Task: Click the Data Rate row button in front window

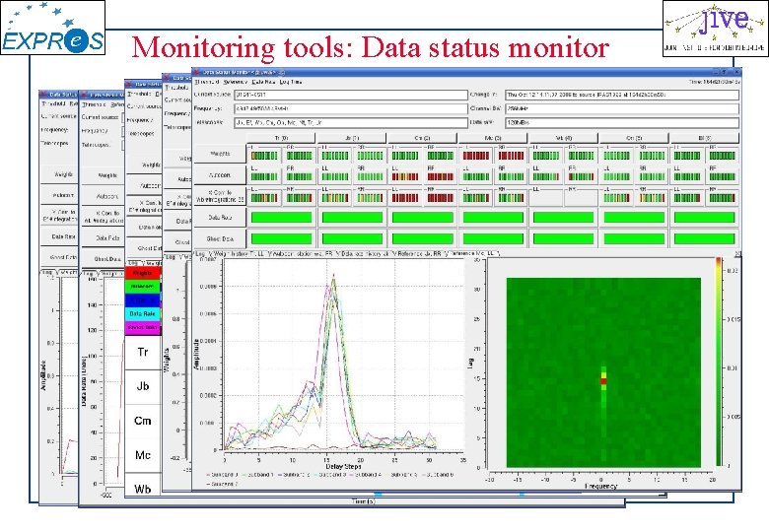Action: tap(220, 218)
